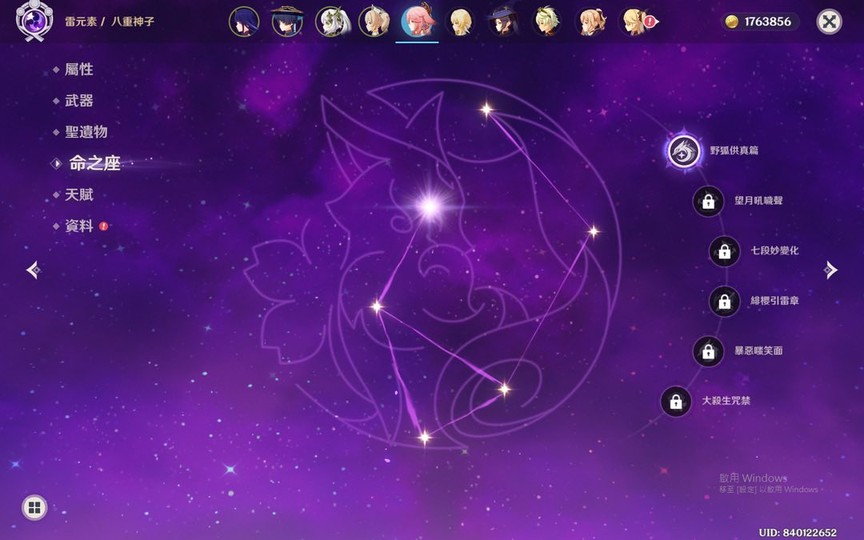The width and height of the screenshot is (864, 540).
Task: Select the dark blue-haired character avatar
Action: click(x=244, y=21)
